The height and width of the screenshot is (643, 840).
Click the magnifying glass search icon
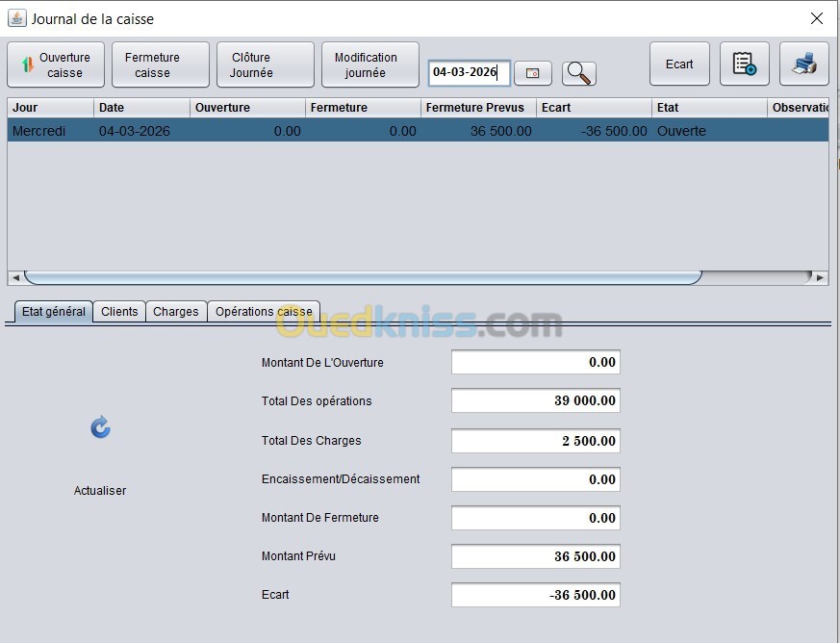[578, 73]
